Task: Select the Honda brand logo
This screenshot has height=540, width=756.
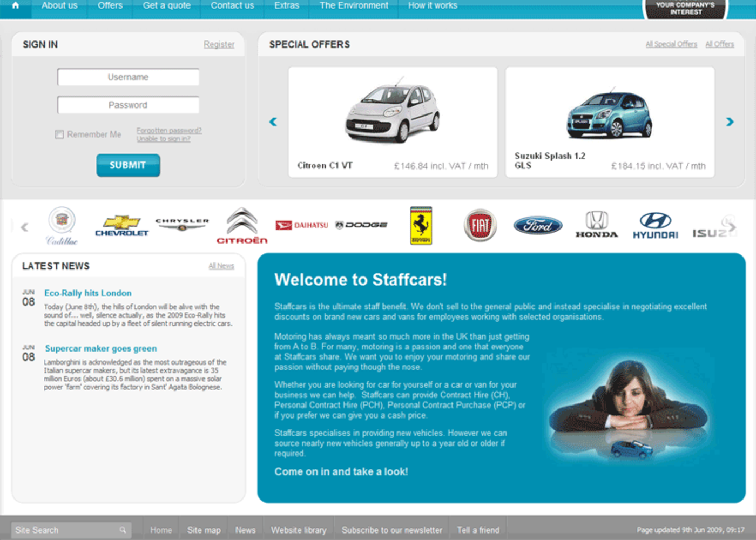Action: click(x=596, y=225)
